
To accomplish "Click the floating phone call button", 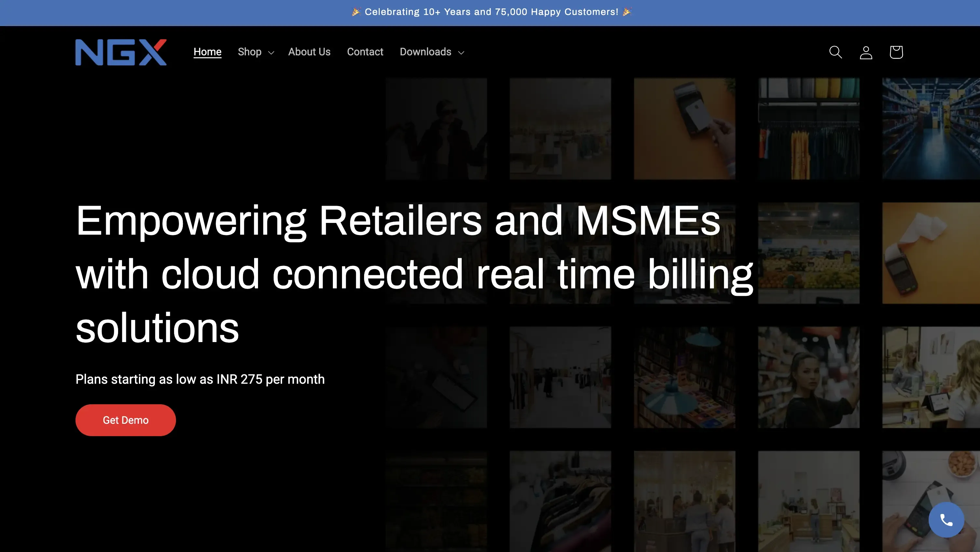I will tap(946, 519).
